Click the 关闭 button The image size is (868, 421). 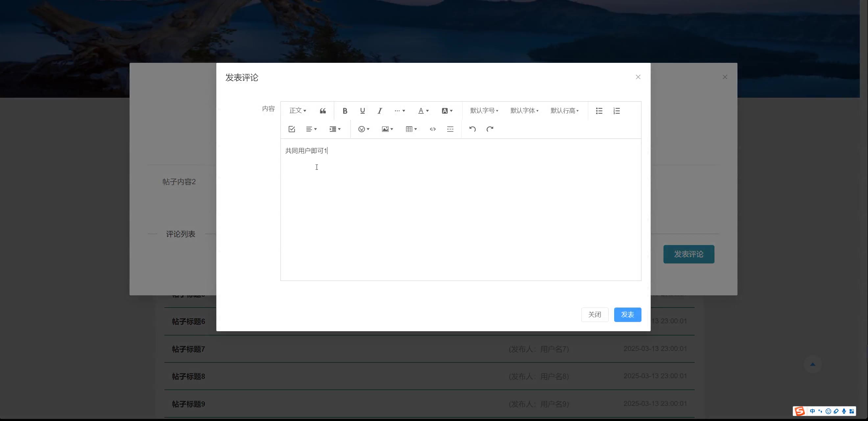tap(594, 314)
